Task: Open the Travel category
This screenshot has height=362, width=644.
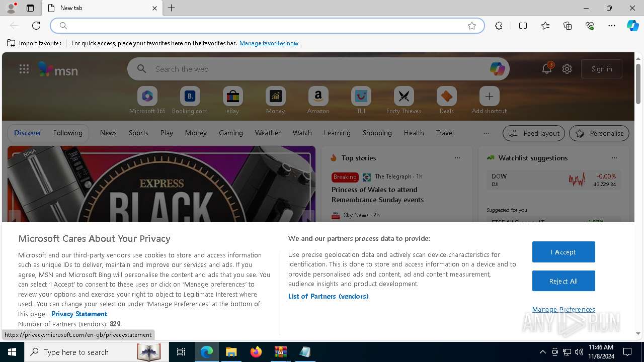Action: click(445, 133)
